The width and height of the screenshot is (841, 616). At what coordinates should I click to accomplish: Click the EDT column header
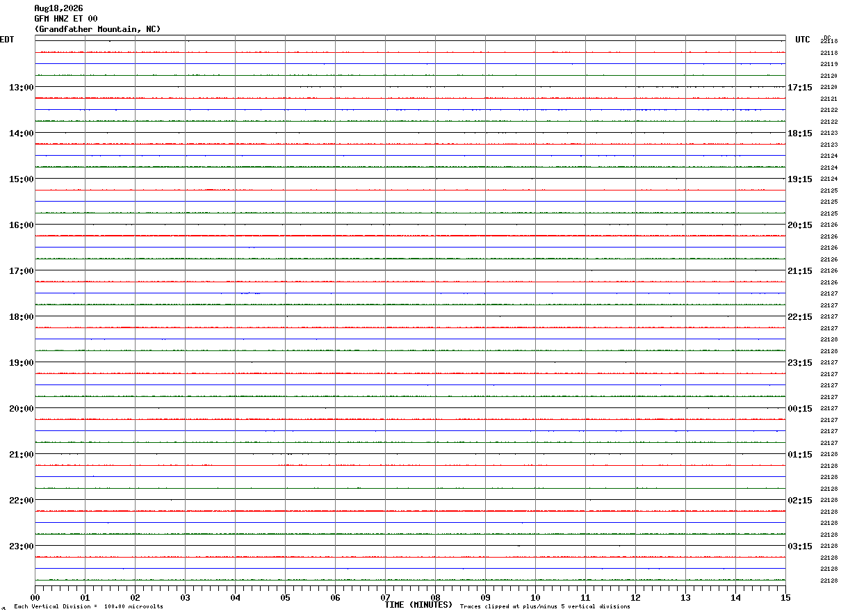point(7,40)
